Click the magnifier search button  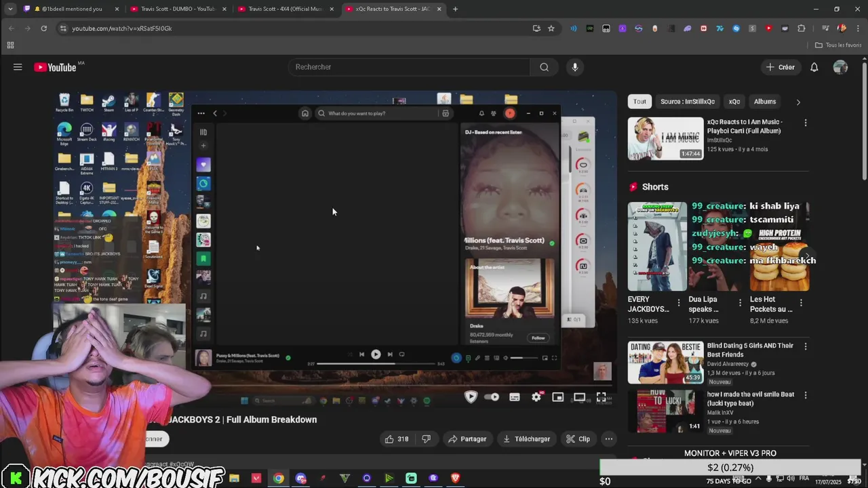[544, 67]
